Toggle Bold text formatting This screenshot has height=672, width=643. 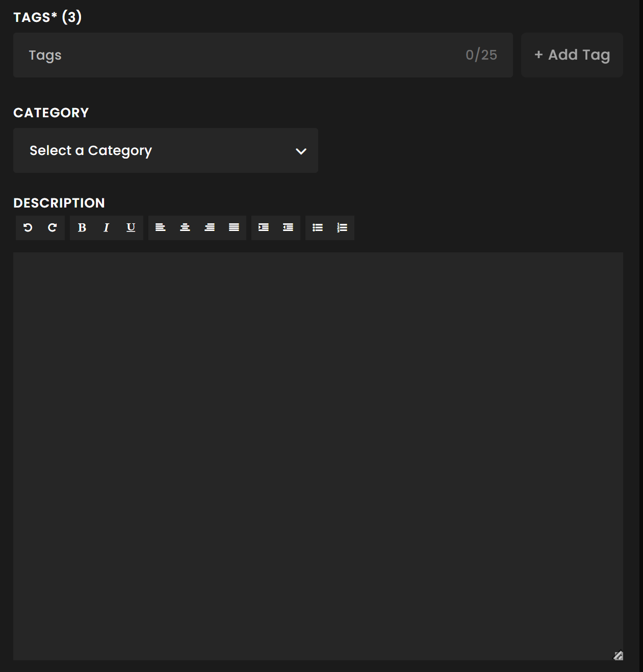click(82, 227)
